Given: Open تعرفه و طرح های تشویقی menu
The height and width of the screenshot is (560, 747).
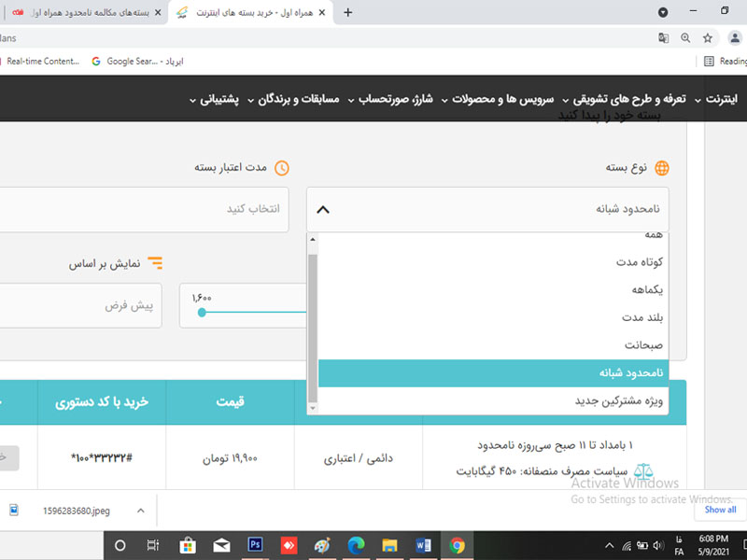Looking at the screenshot, I should pyautogui.click(x=624, y=99).
